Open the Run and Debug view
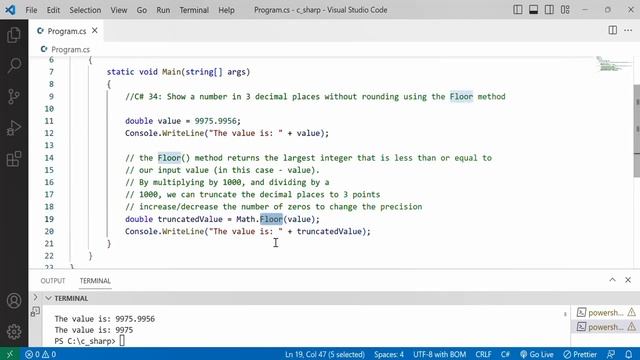This screenshot has width=640, height=360. pyautogui.click(x=14, y=128)
